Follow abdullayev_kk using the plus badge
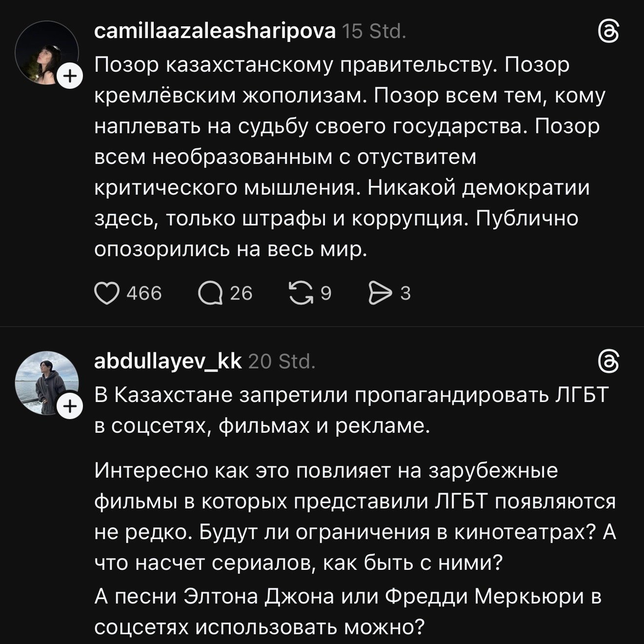The height and width of the screenshot is (644, 644). tap(70, 406)
